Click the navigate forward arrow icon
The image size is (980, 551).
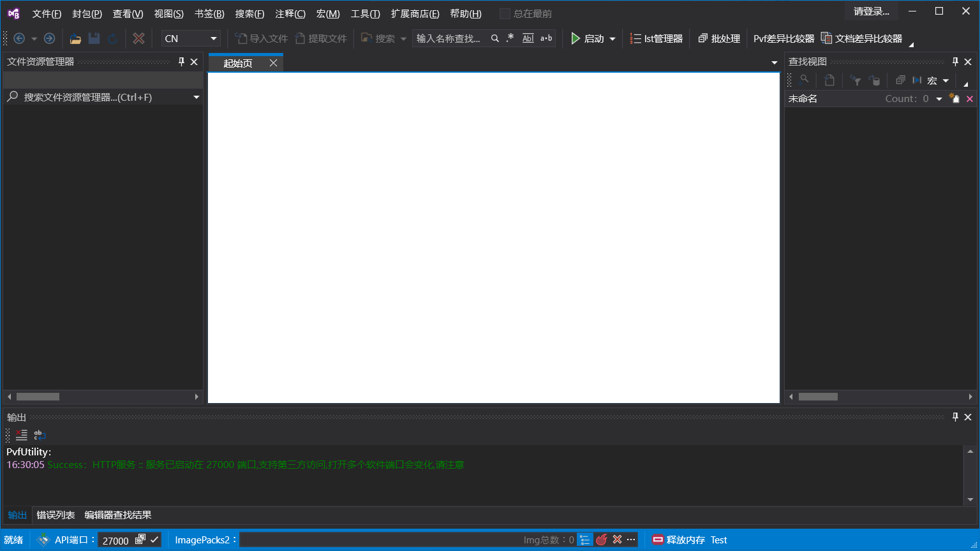pos(49,38)
